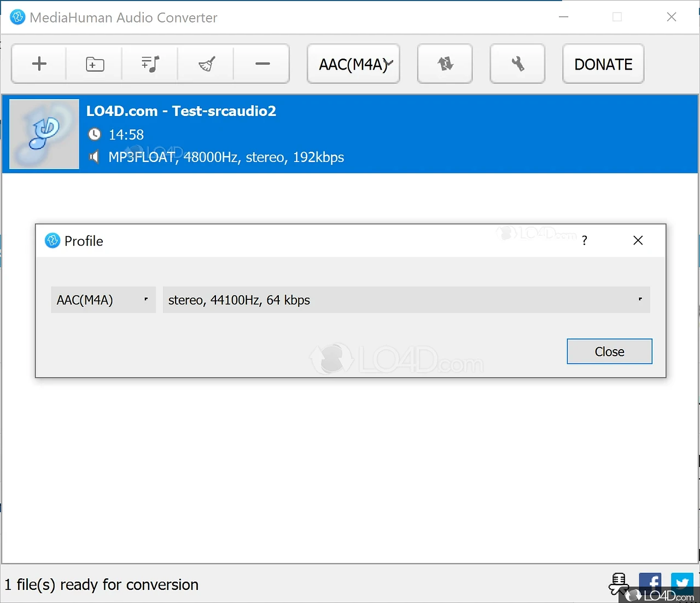Close the Profile dialog with the X
Image resolution: width=700 pixels, height=603 pixels.
pyautogui.click(x=638, y=240)
